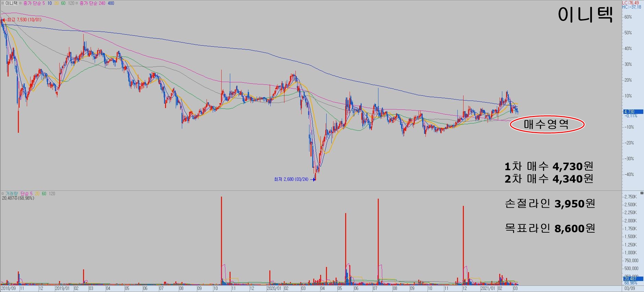The height and width of the screenshot is (292, 644).
Task: Click the 종가 단순 240 moving average label
Action: click(92, 3)
